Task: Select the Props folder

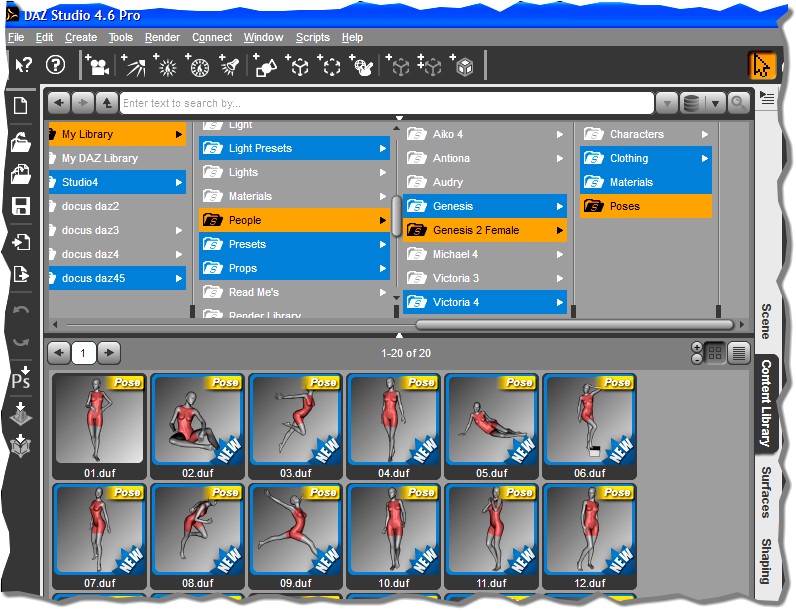Action: [x=294, y=268]
